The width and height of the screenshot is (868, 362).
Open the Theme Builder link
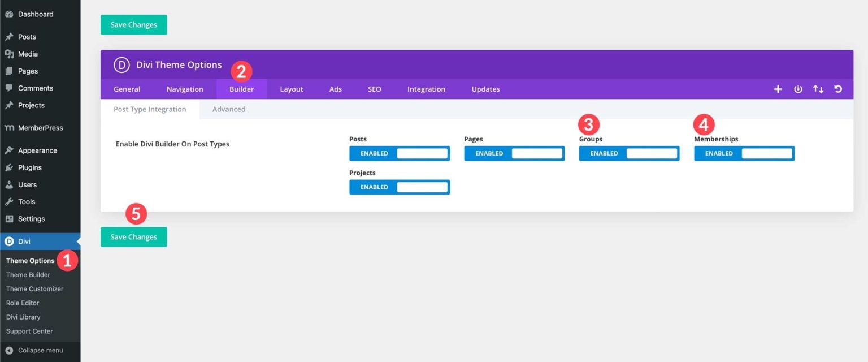28,274
